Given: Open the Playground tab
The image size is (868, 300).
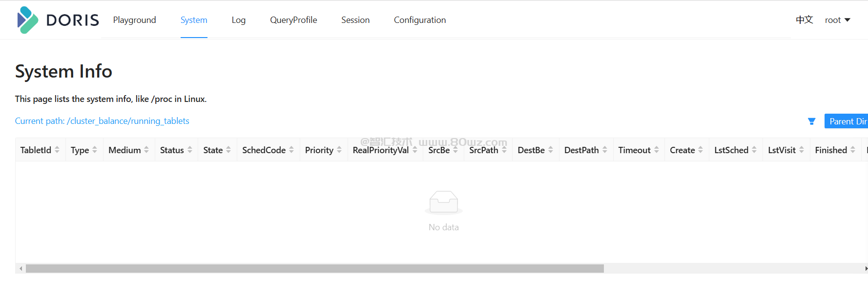Looking at the screenshot, I should pyautogui.click(x=135, y=20).
